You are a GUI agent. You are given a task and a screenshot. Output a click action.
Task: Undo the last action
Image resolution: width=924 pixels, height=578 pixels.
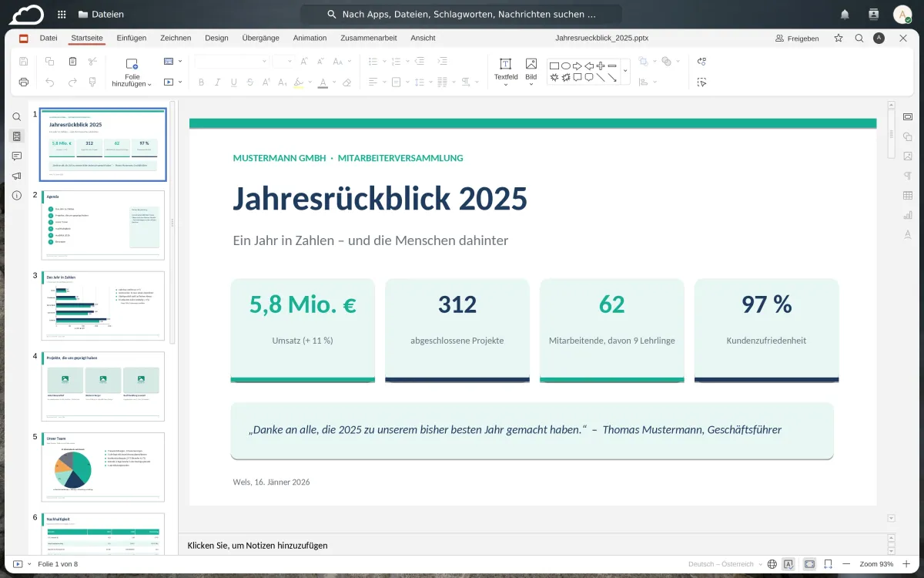[x=50, y=82]
